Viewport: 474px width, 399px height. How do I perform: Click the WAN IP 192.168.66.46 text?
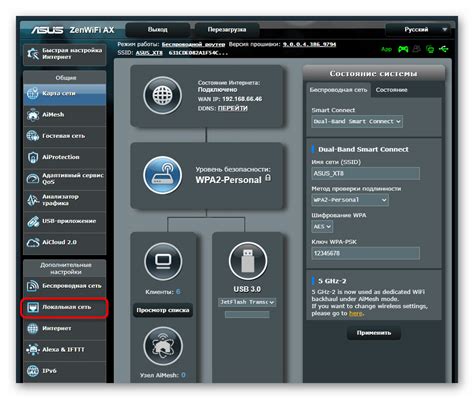point(242,99)
